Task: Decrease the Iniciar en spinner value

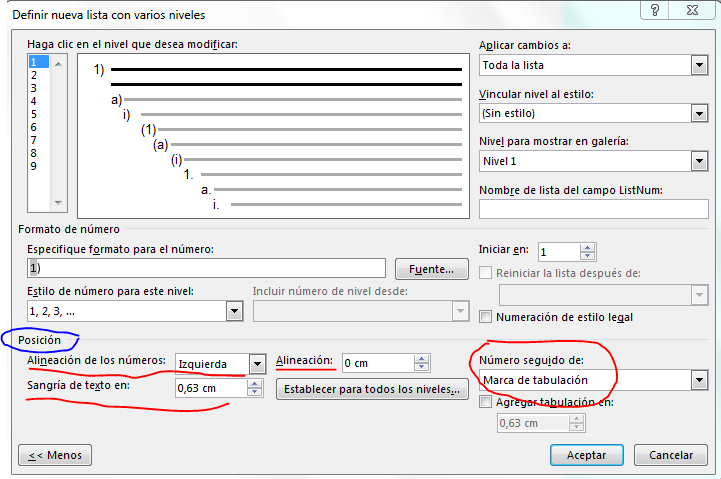Action: [x=587, y=256]
